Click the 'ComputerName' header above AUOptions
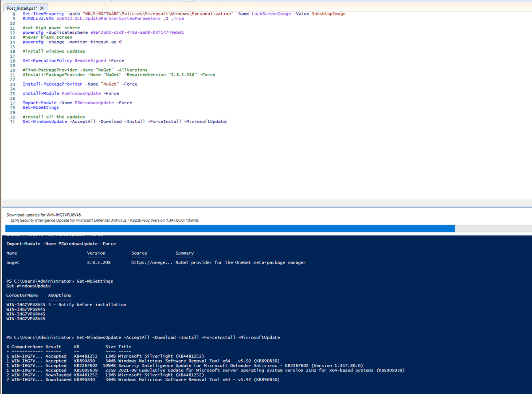 [22, 295]
